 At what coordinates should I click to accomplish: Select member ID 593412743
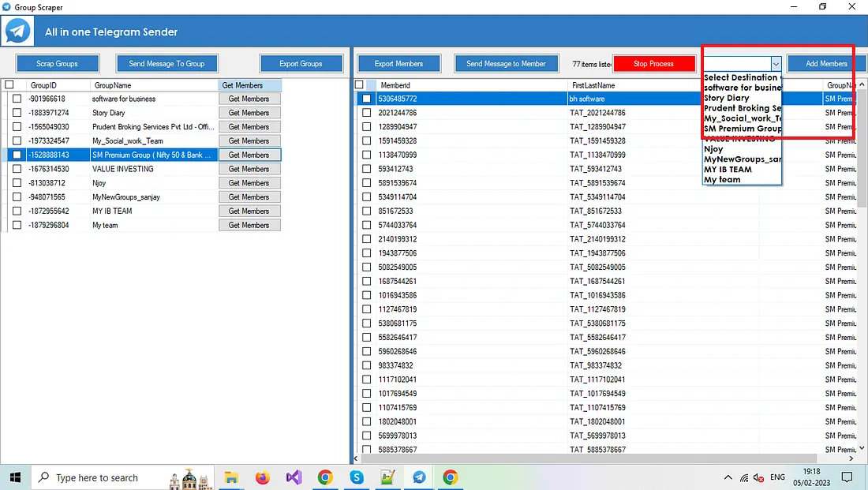(x=396, y=169)
